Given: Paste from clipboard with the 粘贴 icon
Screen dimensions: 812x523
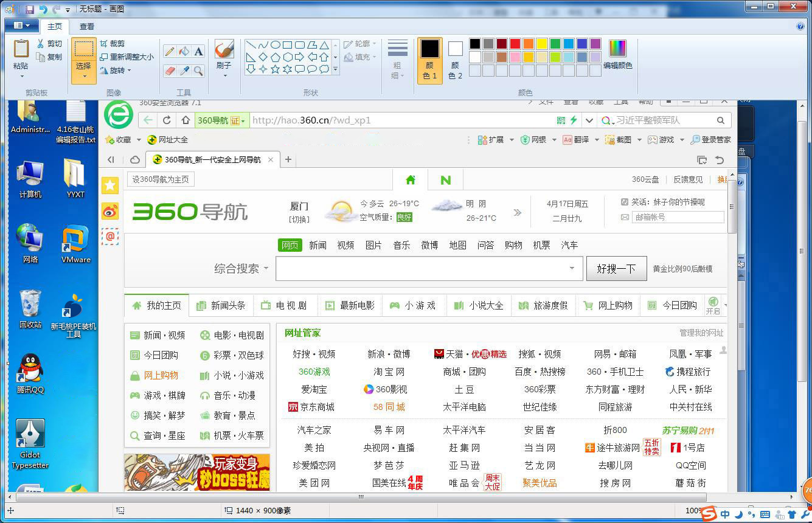Looking at the screenshot, I should (x=21, y=48).
